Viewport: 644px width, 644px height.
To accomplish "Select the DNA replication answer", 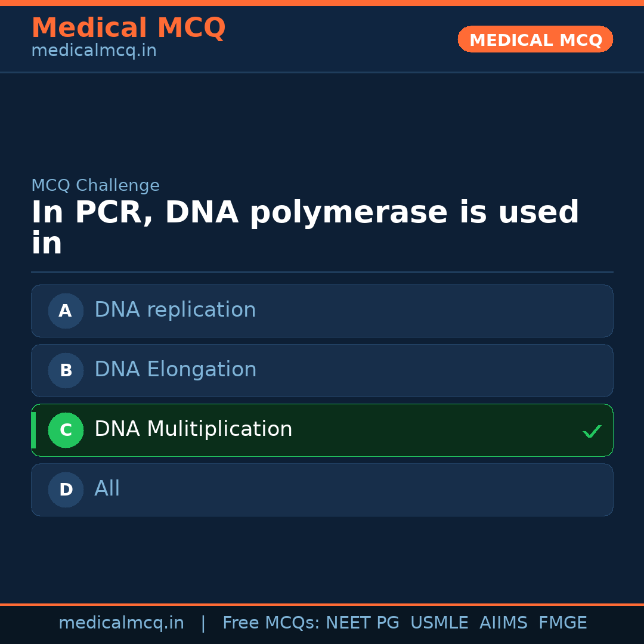I will [x=175, y=310].
